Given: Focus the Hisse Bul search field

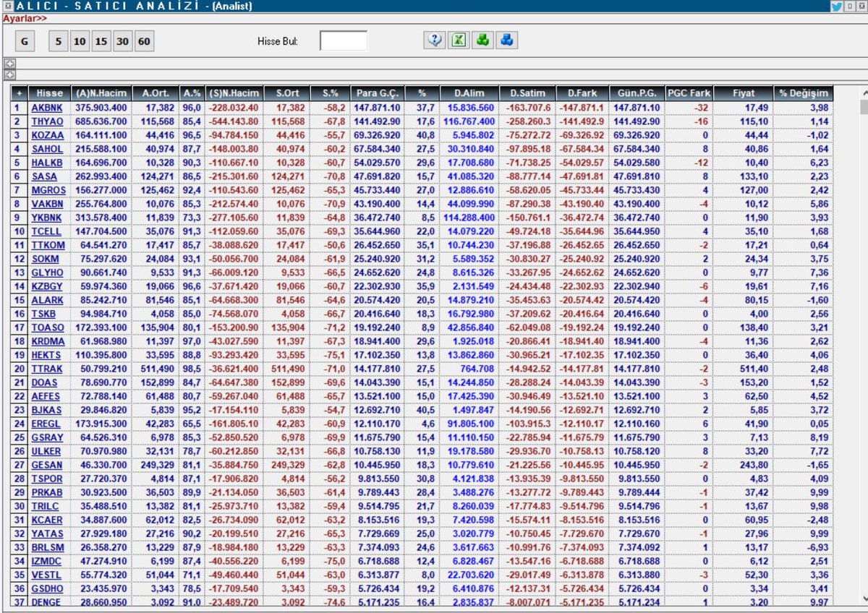Looking at the screenshot, I should (344, 41).
